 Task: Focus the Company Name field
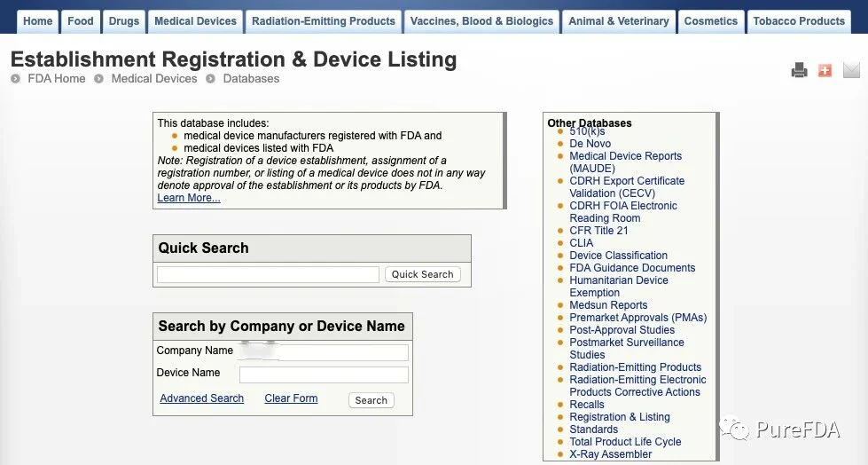coord(324,352)
